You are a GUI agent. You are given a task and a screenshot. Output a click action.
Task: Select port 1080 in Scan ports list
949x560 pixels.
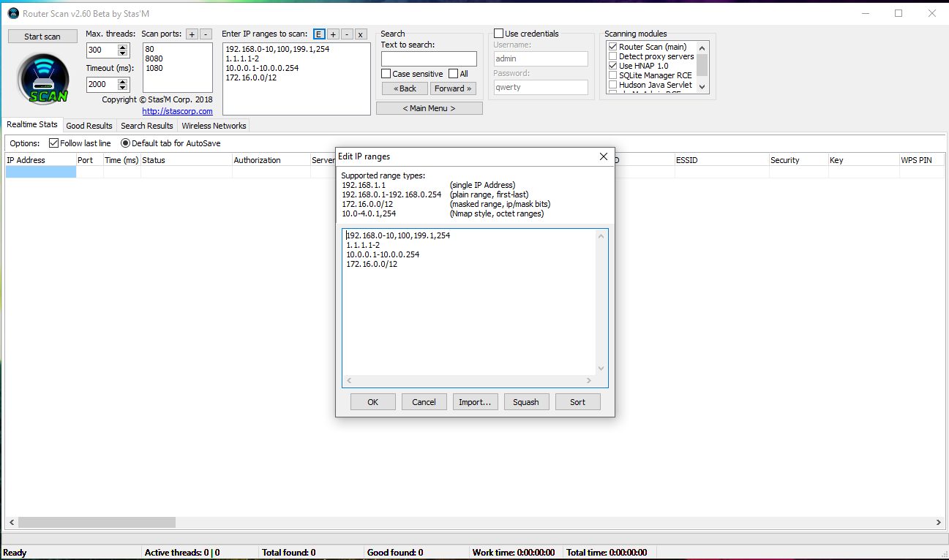(154, 68)
